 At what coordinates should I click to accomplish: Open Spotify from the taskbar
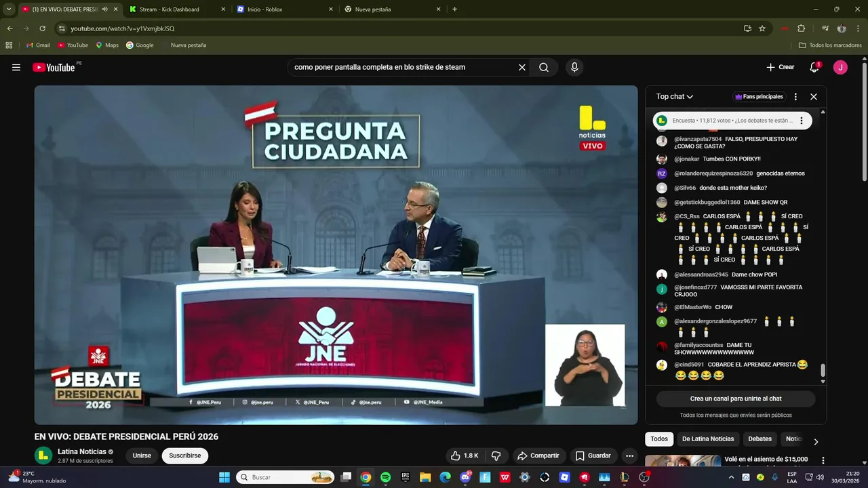pos(385,477)
